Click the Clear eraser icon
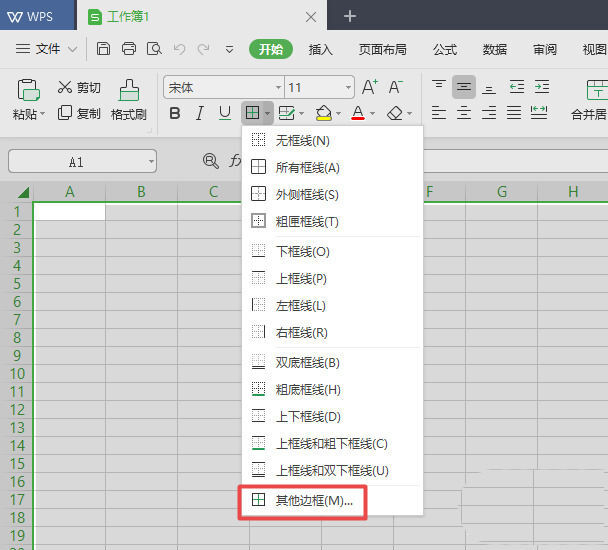 (395, 113)
